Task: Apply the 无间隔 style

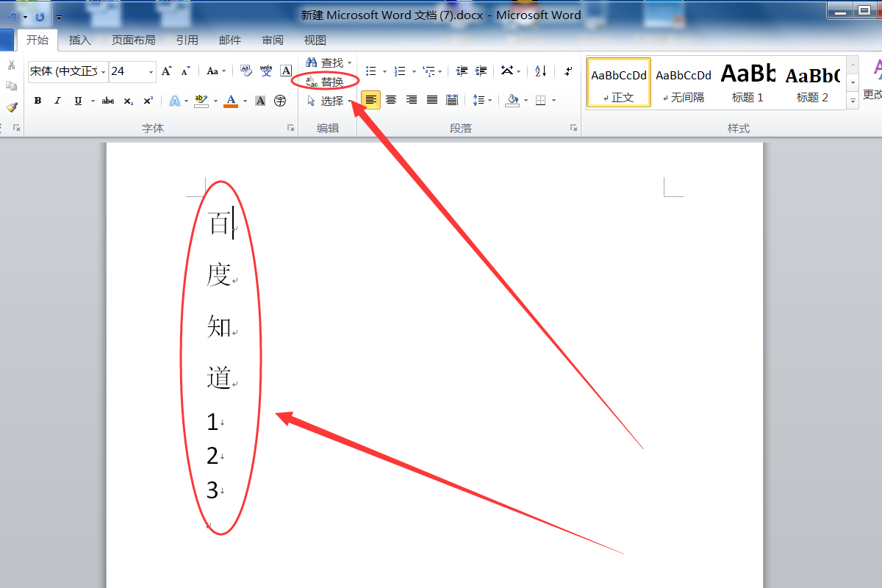Action: click(x=684, y=82)
